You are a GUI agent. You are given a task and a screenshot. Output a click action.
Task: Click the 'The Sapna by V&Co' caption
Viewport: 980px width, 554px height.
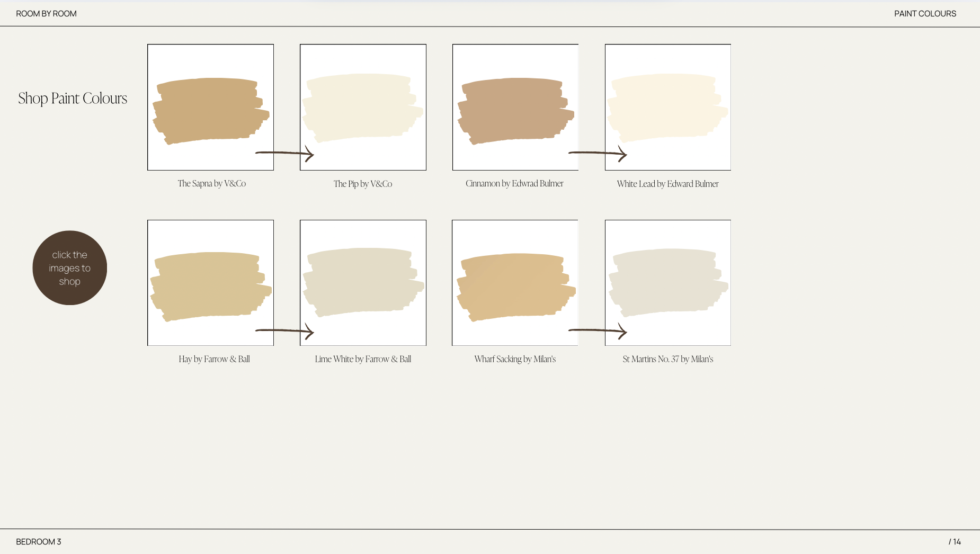(212, 184)
